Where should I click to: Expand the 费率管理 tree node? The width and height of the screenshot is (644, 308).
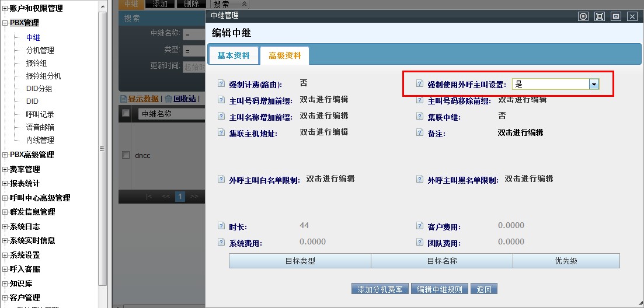[5, 169]
